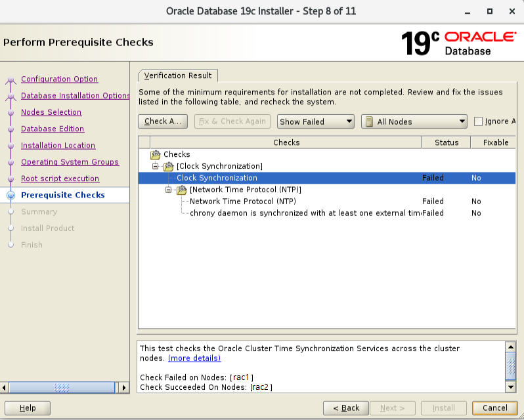Screen dimensions: 524x420
Task: Select the chrony daemon failed check row
Action: (x=305, y=213)
